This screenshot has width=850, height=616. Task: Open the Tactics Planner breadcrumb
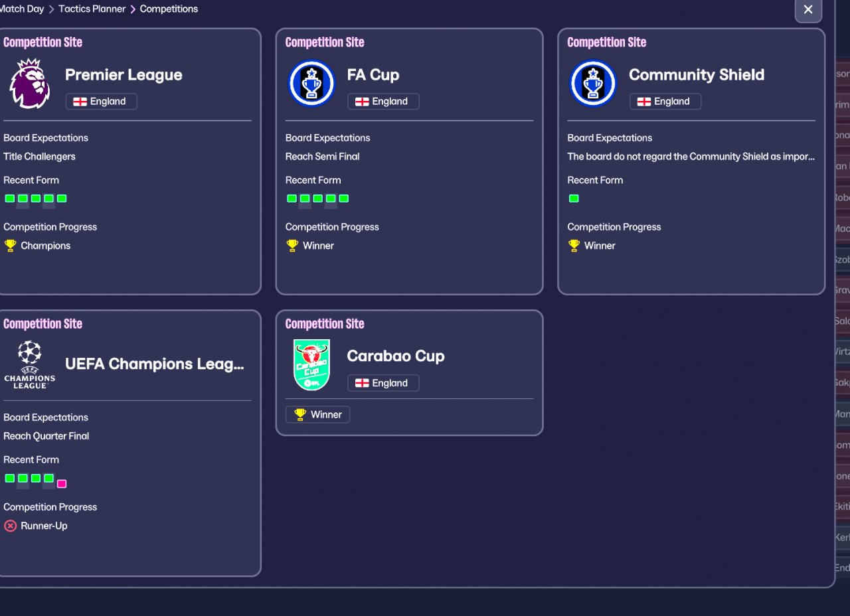[x=92, y=9]
